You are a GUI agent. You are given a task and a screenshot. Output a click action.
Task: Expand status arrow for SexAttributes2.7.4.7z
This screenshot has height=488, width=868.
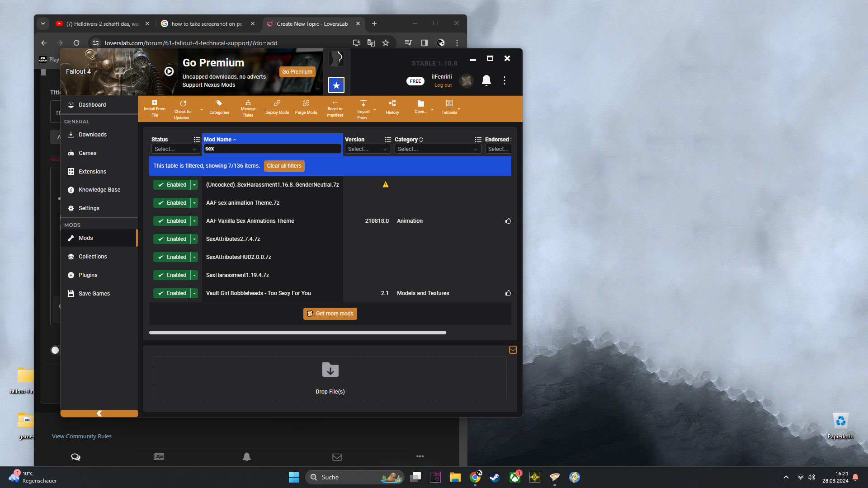pyautogui.click(x=194, y=239)
